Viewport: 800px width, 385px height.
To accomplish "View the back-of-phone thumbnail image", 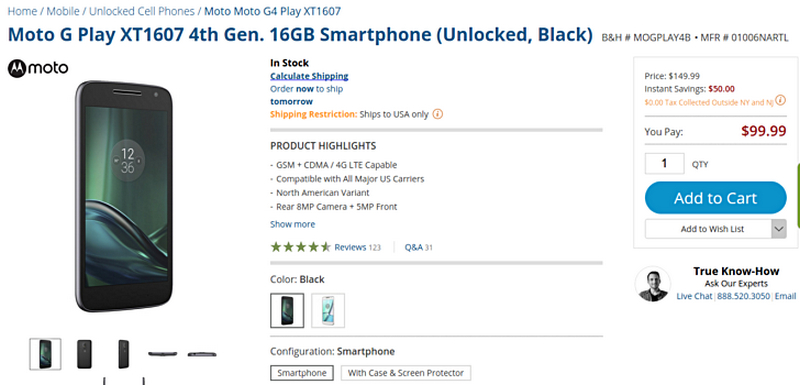I will (x=85, y=354).
